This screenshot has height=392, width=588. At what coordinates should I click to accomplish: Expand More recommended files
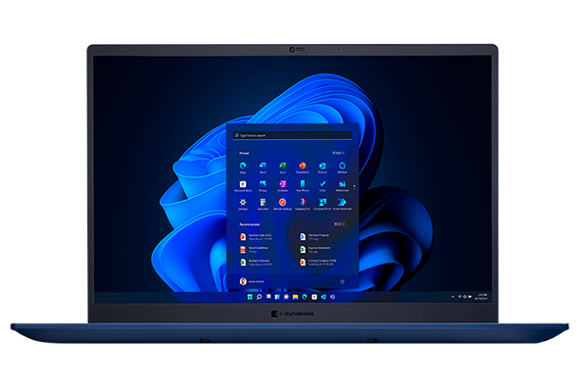click(x=337, y=223)
